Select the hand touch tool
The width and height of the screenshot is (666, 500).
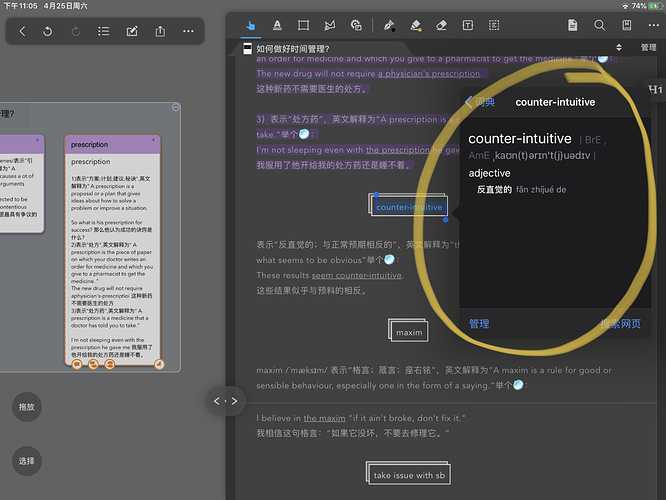[x=251, y=25]
